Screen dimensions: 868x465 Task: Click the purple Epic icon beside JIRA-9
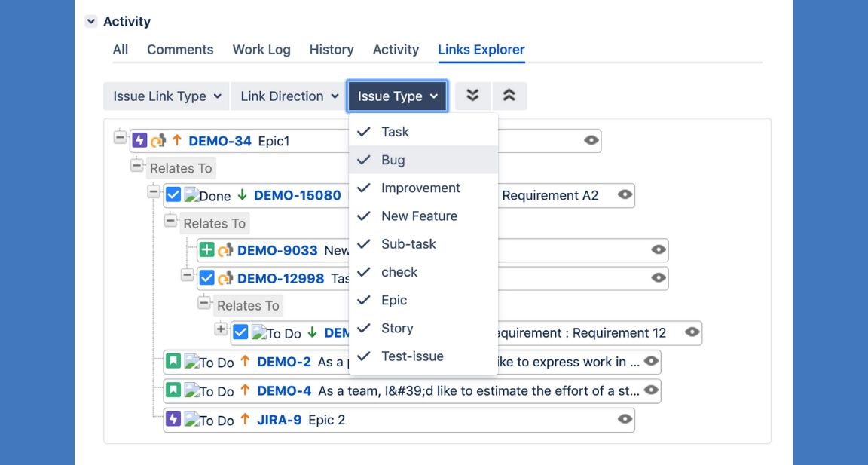click(x=173, y=419)
